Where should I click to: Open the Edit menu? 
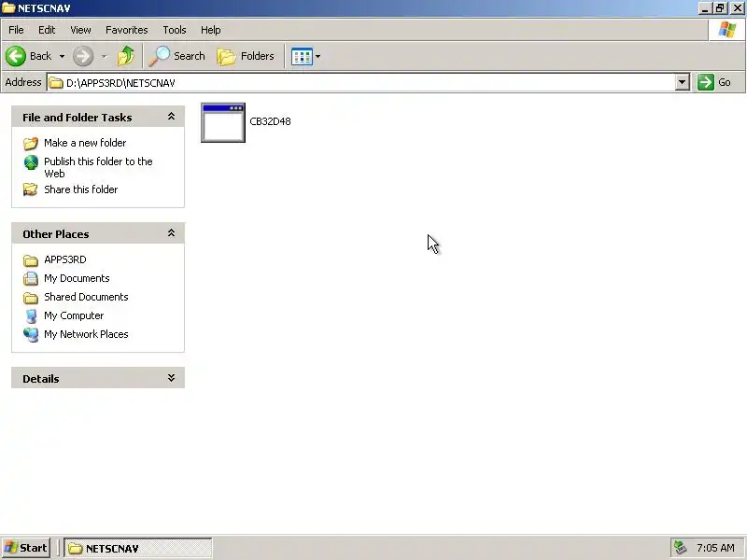click(x=47, y=30)
